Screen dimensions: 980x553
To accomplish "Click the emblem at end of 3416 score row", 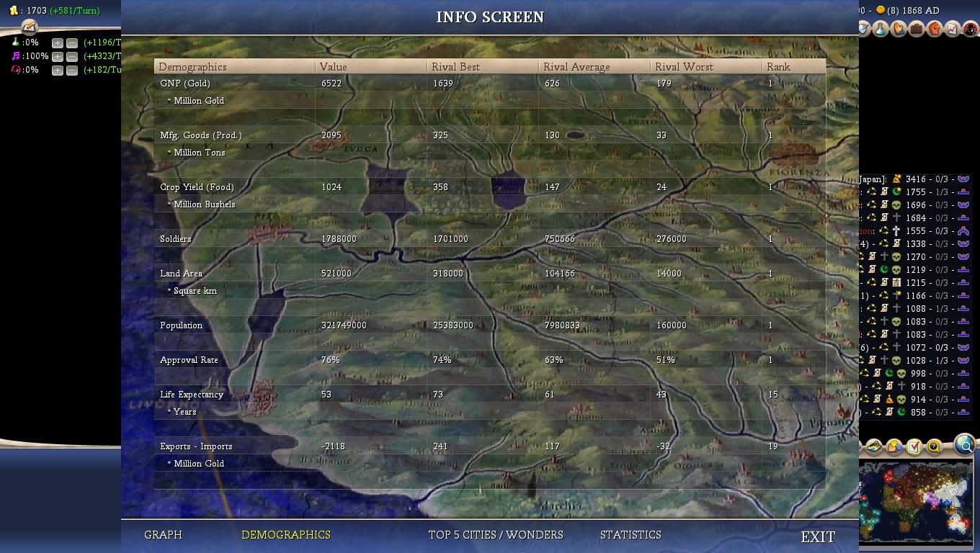I will click(x=963, y=179).
